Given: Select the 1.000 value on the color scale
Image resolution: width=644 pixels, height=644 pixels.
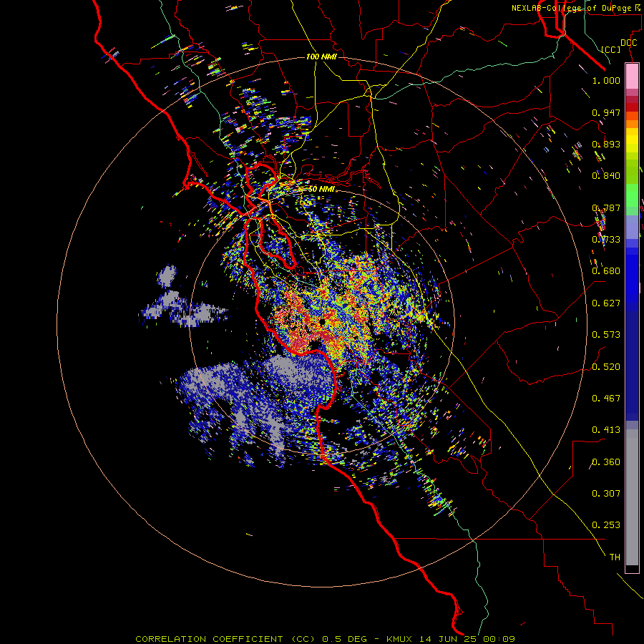Looking at the screenshot, I should [606, 80].
